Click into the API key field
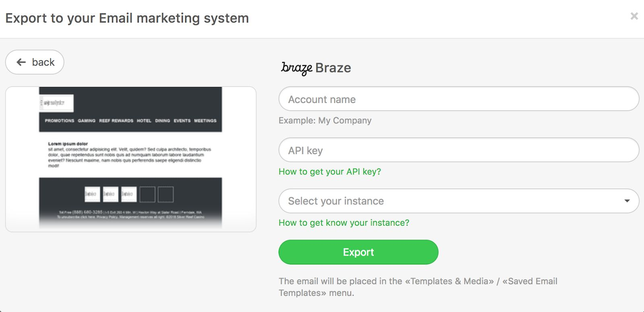Screen dimensions: 644x312 (x=459, y=150)
